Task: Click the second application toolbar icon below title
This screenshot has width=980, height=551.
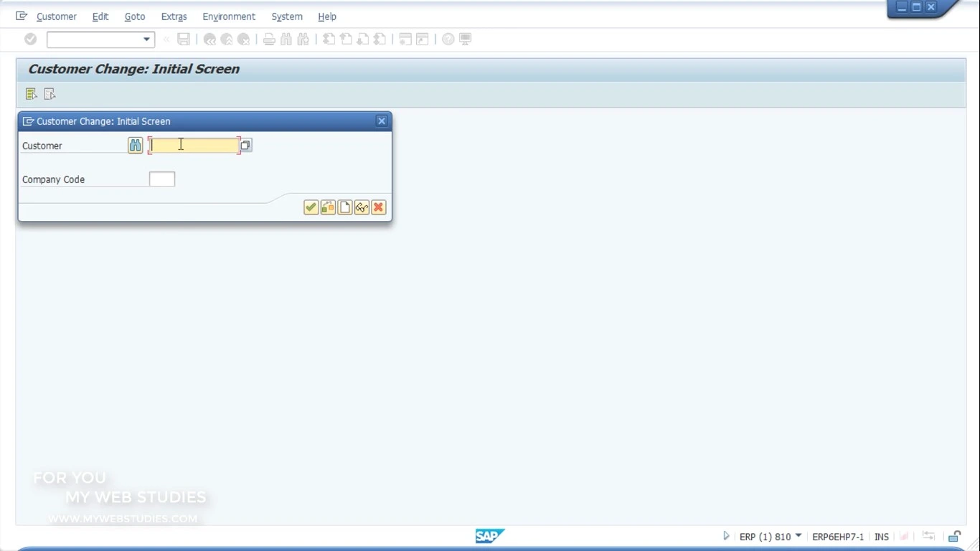Action: pyautogui.click(x=50, y=94)
